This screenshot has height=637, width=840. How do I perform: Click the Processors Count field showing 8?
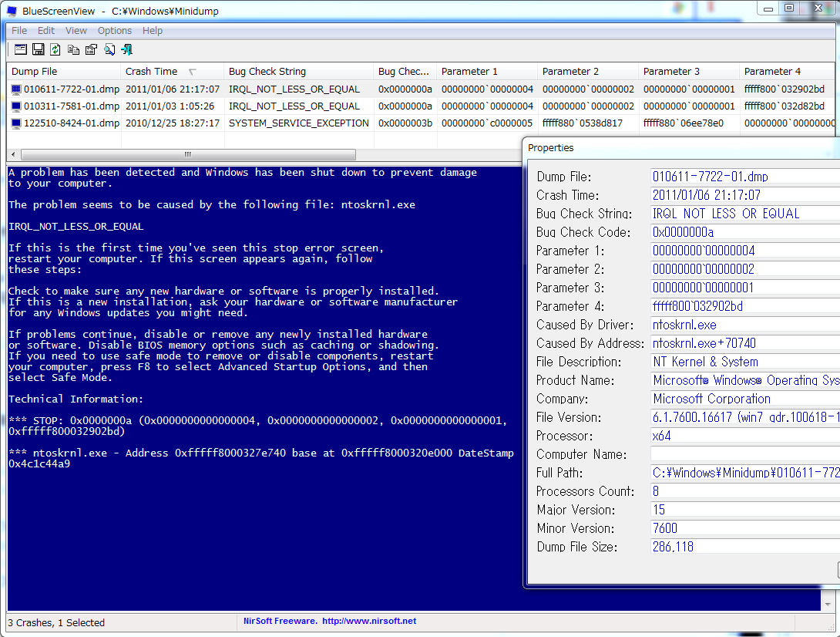click(x=745, y=491)
